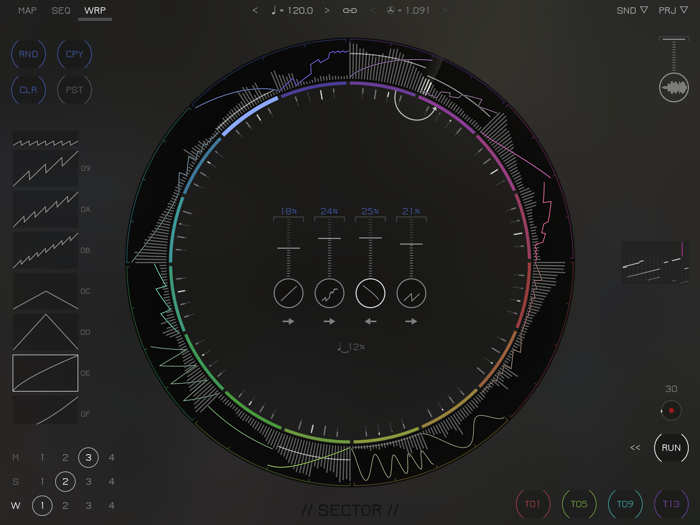Select W row option 4
700x525 pixels.
(111, 506)
